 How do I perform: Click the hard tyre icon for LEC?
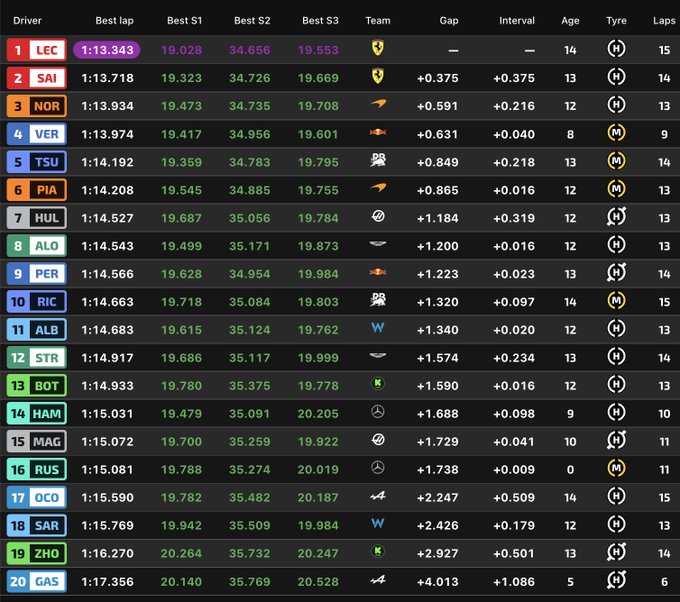pyautogui.click(x=616, y=49)
